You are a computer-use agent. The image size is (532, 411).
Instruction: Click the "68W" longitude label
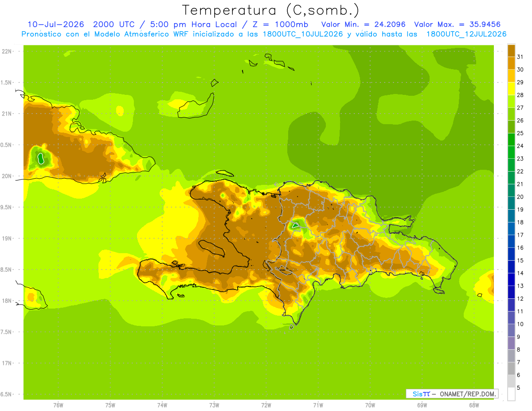point(474,405)
